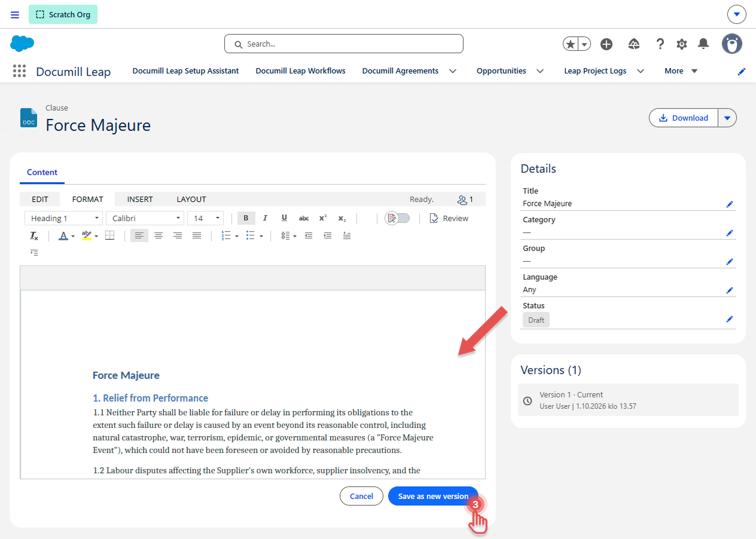Click the global create plus icon
This screenshot has width=756, height=539.
coord(606,44)
